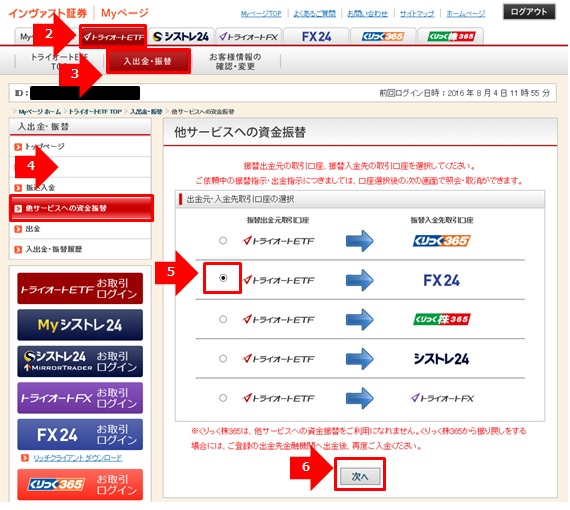Open リッチクライアントダウンロード link
Viewport: 570px width, 510px height.
pos(78,458)
